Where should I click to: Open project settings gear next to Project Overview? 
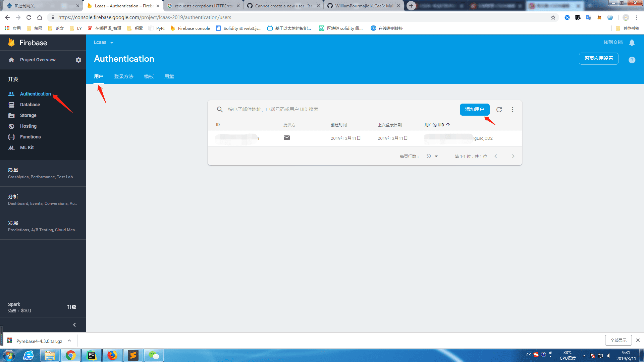[78, 60]
